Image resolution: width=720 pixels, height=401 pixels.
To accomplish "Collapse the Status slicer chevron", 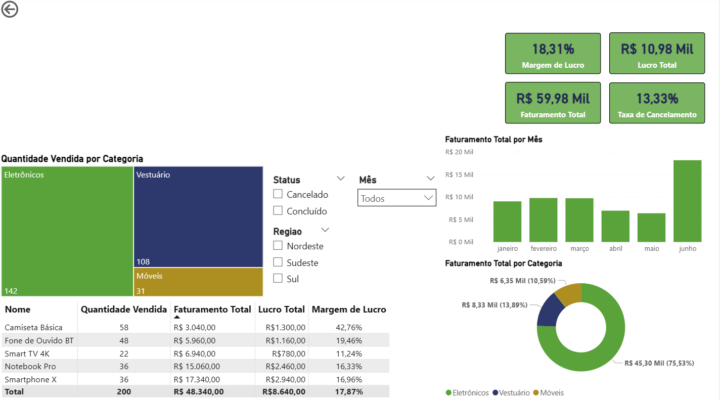I will pos(341,178).
